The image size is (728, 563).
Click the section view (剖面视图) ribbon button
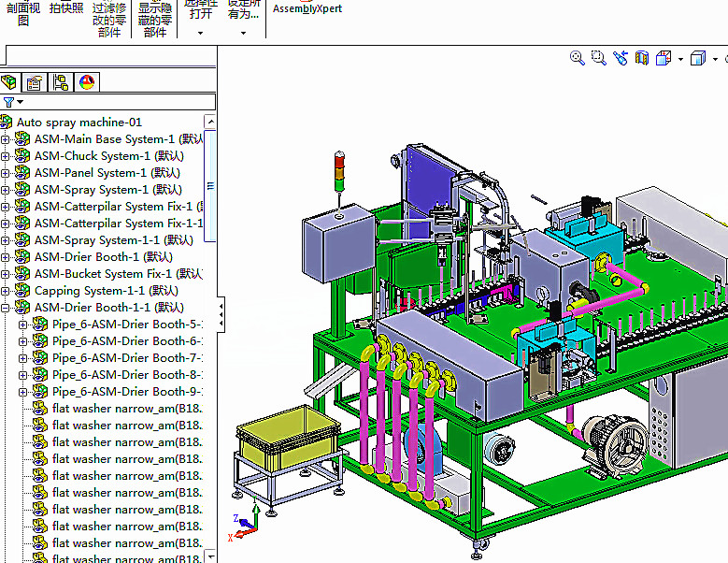(x=23, y=14)
